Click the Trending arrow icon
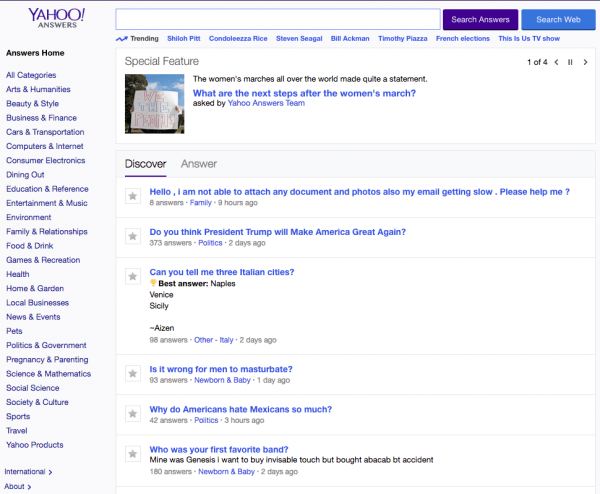This screenshot has width=600, height=494. tap(122, 39)
